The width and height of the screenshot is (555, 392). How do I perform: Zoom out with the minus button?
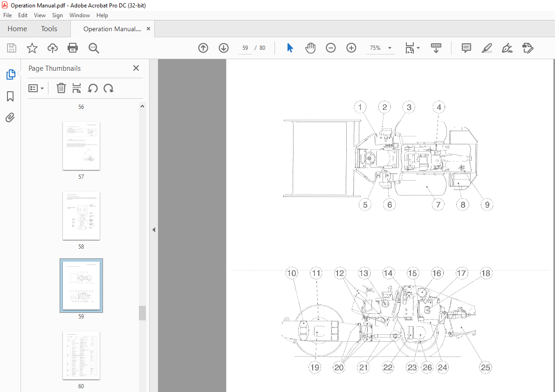330,48
